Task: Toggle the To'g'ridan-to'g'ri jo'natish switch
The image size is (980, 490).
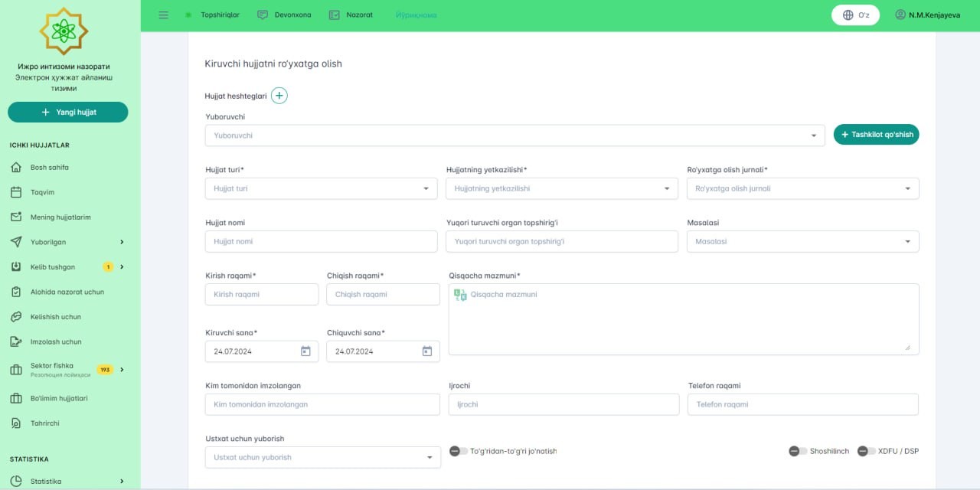Action: click(x=459, y=451)
